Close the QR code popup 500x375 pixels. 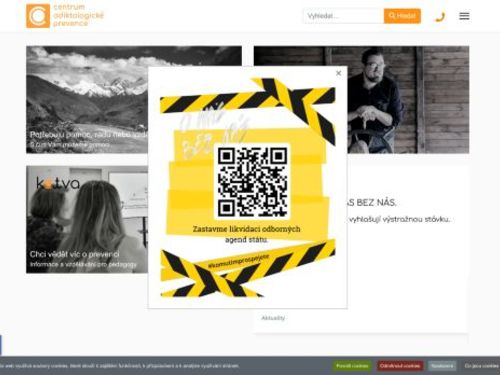point(338,73)
